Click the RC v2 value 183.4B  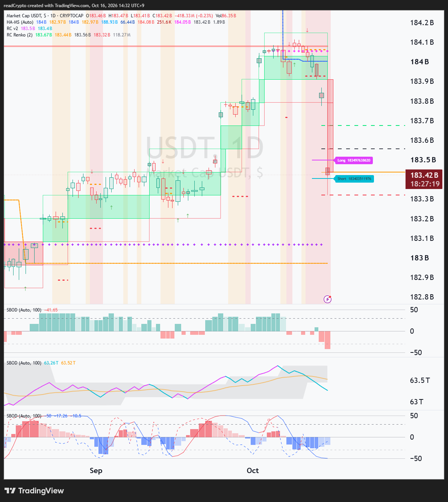(45, 29)
